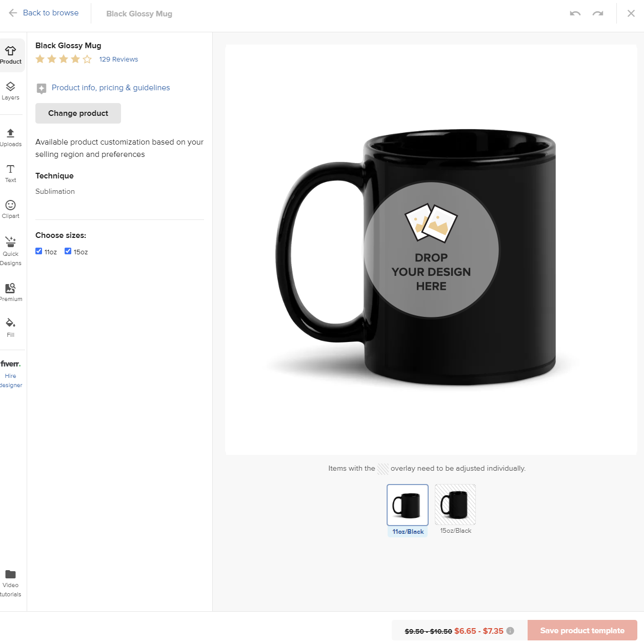The width and height of the screenshot is (644, 644).
Task: Uncheck the 11oz size checkbox
Action: click(38, 251)
